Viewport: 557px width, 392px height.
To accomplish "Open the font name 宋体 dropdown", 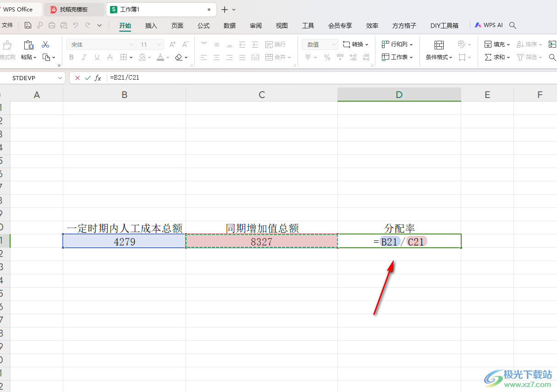I will [x=132, y=44].
